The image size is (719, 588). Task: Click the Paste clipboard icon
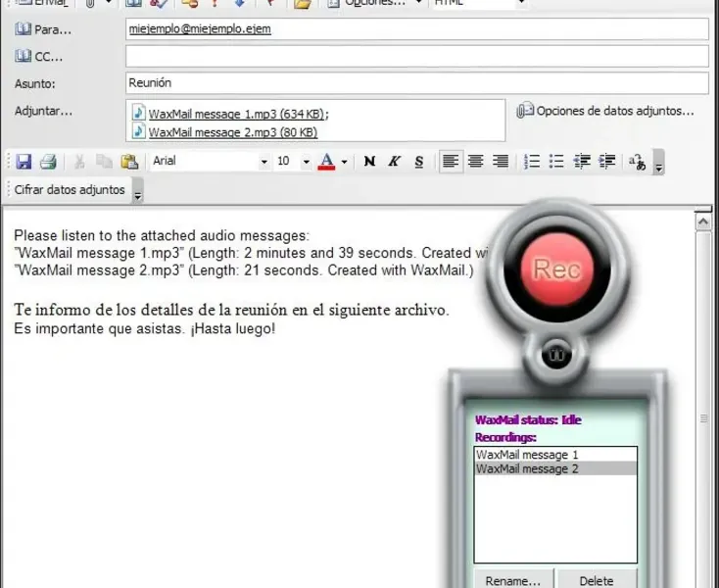tap(129, 162)
